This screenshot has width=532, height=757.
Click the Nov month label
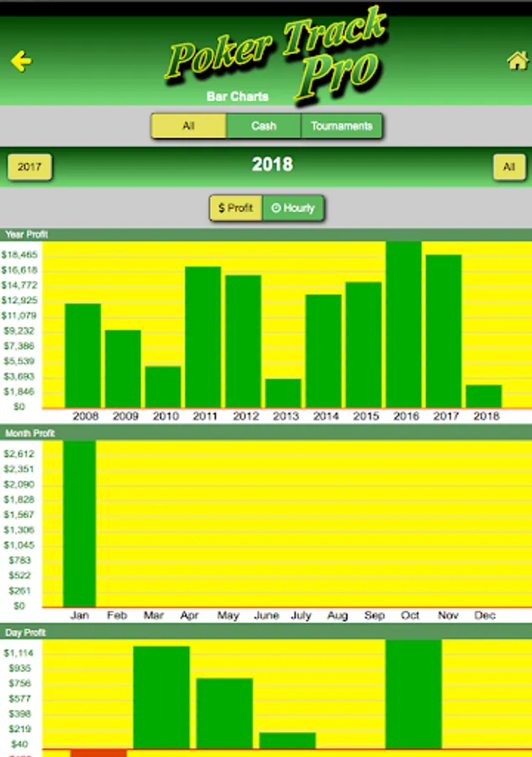pyautogui.click(x=448, y=616)
